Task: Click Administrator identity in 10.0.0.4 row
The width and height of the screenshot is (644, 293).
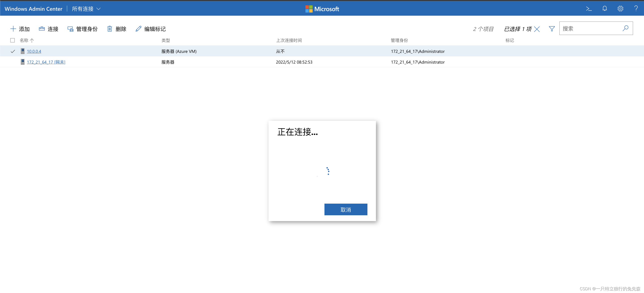Action: pyautogui.click(x=418, y=51)
